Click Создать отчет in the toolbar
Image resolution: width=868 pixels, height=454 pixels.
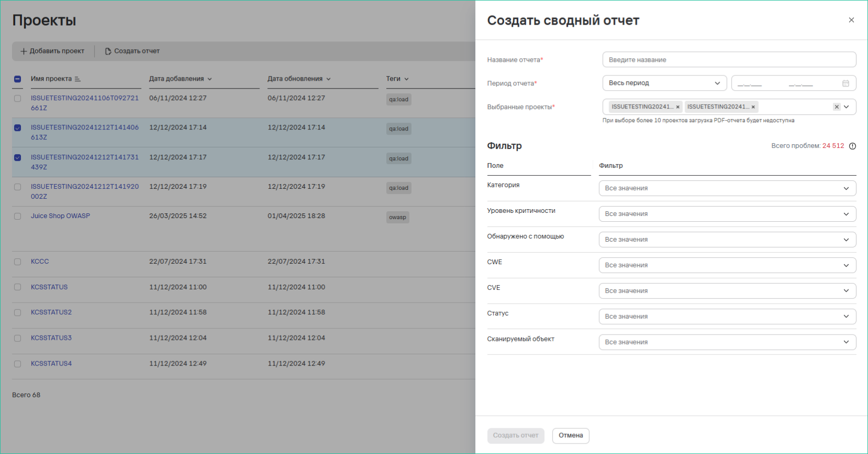(132, 51)
